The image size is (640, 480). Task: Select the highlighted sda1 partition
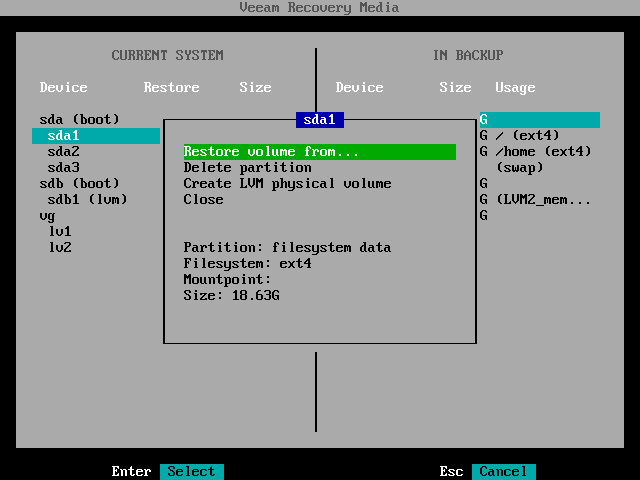[96, 136]
